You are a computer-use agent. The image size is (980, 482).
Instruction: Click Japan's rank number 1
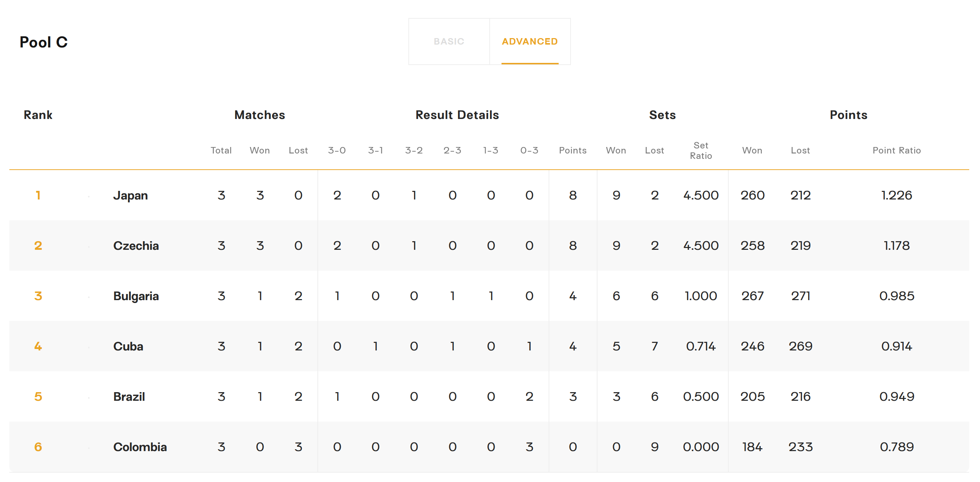coord(38,196)
